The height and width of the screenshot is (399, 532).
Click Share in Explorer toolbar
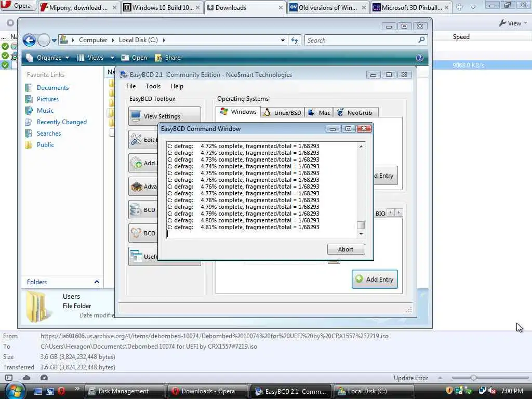(x=168, y=58)
